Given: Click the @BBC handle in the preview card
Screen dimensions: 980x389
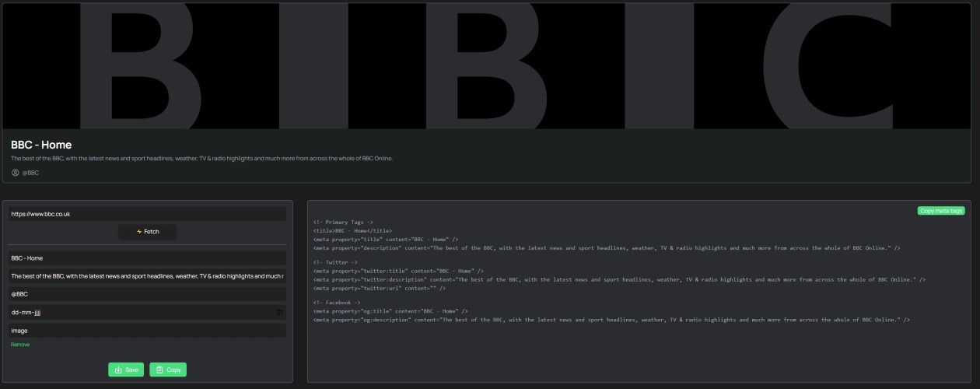Looking at the screenshot, I should point(30,173).
